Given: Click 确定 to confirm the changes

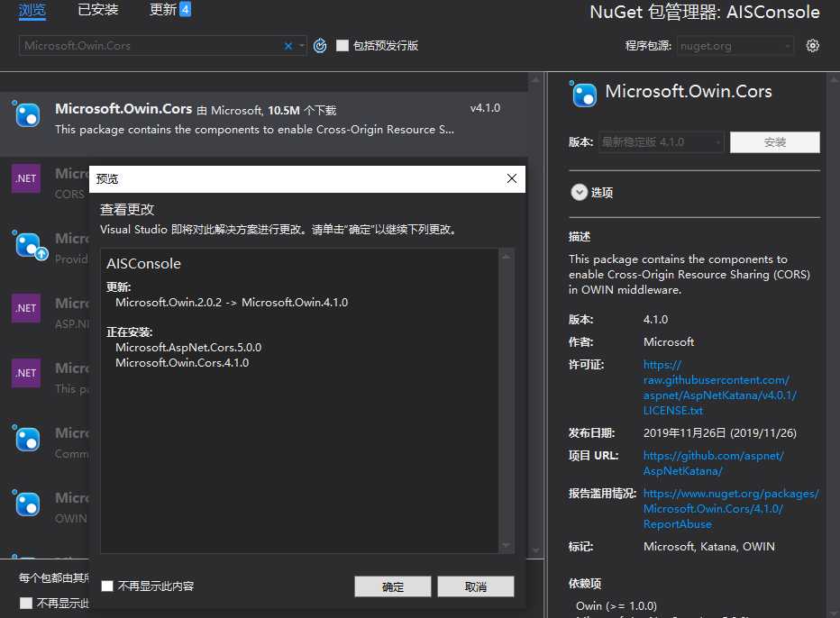Looking at the screenshot, I should click(x=393, y=587).
